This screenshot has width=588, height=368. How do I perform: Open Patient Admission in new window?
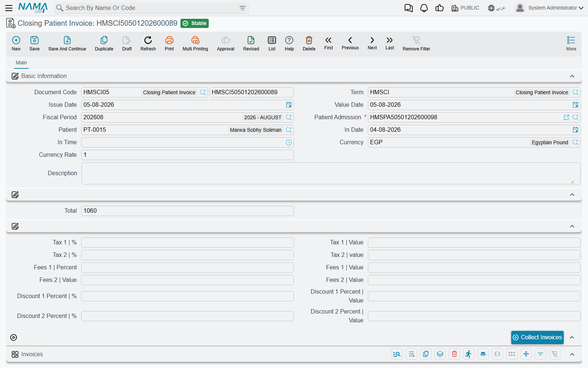[x=566, y=117]
